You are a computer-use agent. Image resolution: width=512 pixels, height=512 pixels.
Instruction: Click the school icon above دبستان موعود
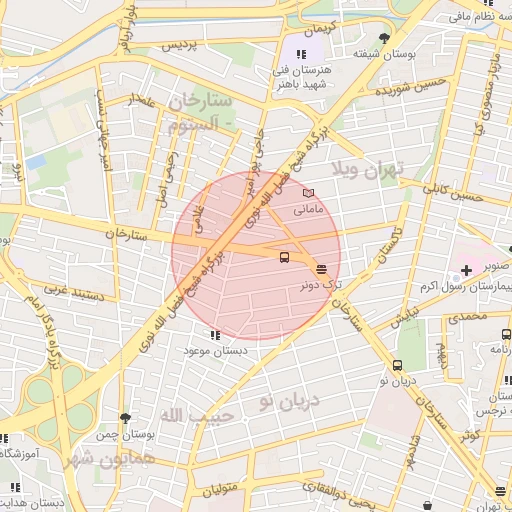(215, 335)
